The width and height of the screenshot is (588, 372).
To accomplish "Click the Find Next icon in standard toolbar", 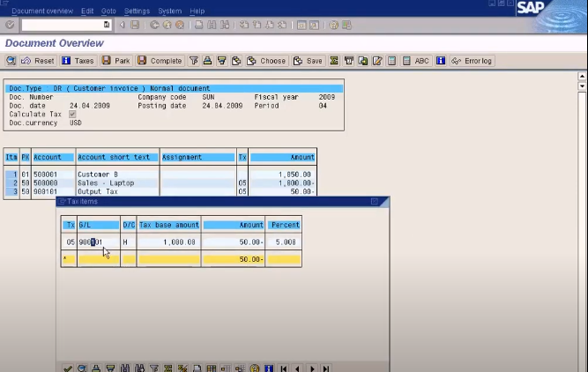I will pyautogui.click(x=225, y=26).
